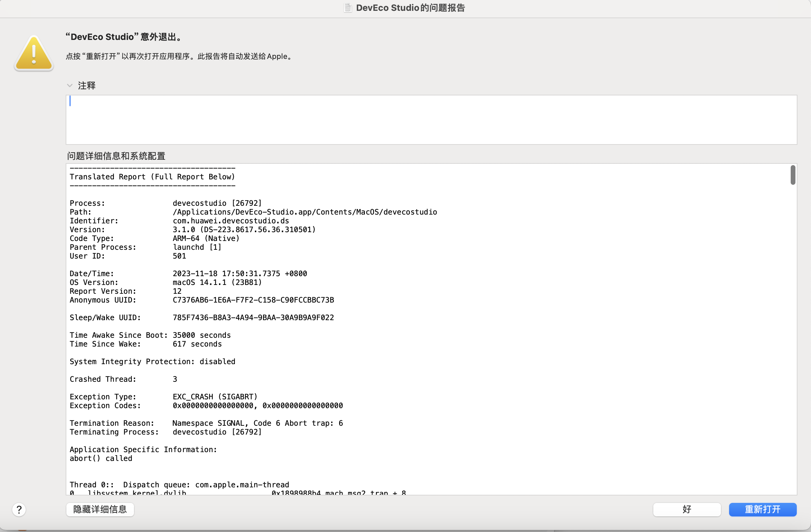
Task: Click the 'Translated Report (Full Report Below)' line
Action: point(152,177)
